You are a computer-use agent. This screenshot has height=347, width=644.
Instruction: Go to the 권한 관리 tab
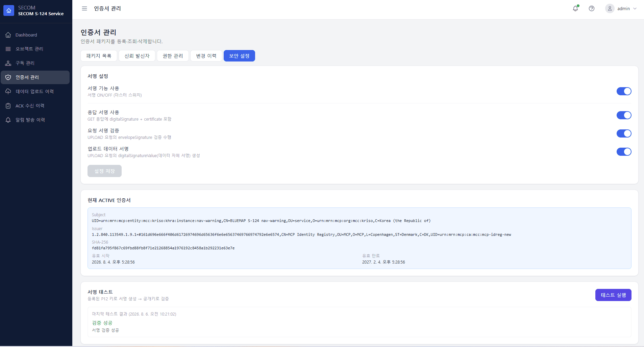coord(173,56)
